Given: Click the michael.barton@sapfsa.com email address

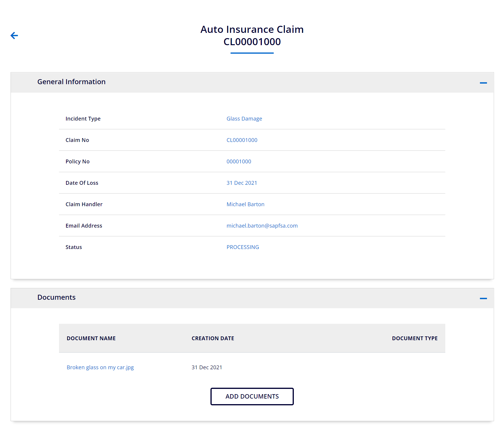Looking at the screenshot, I should (x=262, y=226).
